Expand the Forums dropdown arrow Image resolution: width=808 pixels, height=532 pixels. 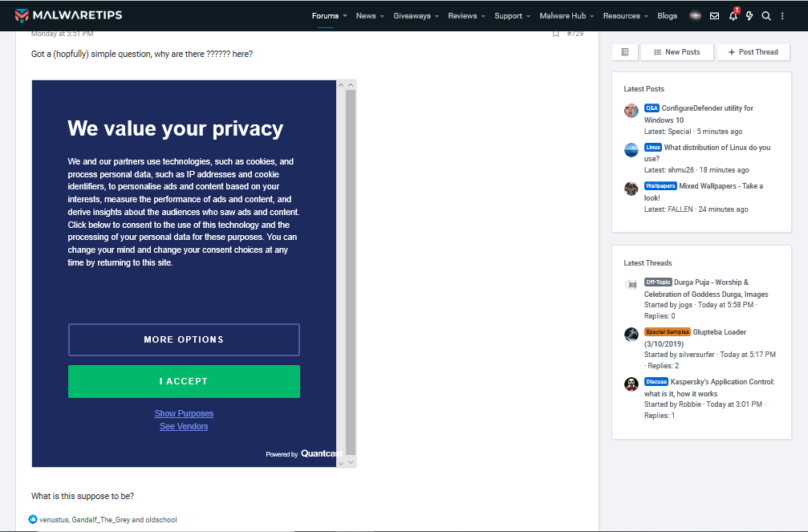[345, 16]
